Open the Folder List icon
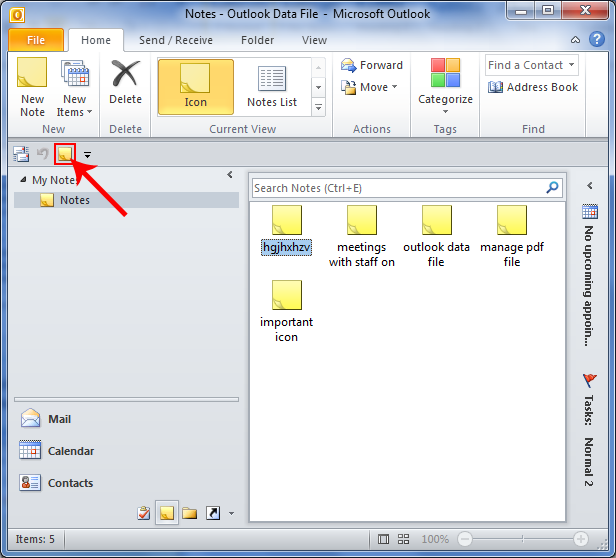The width and height of the screenshot is (616, 558). (189, 513)
